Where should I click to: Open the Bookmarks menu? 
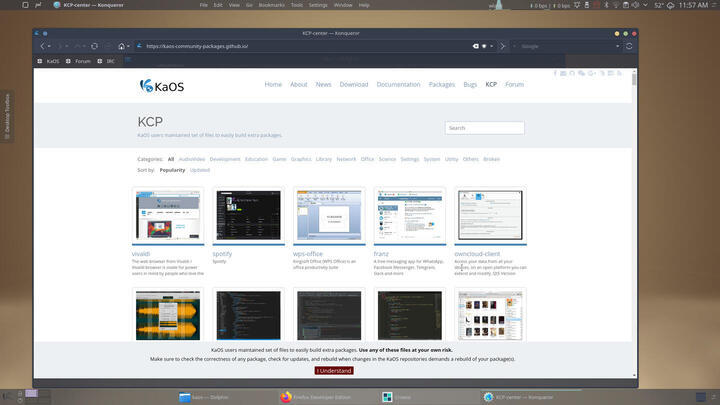[271, 5]
